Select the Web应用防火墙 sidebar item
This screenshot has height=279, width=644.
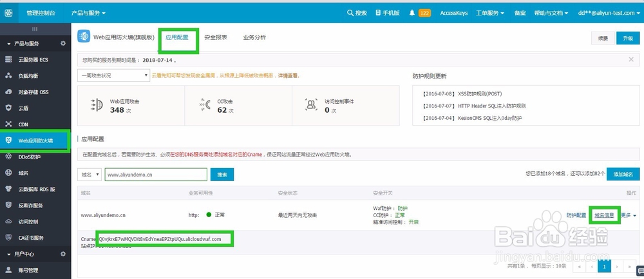pos(35,140)
